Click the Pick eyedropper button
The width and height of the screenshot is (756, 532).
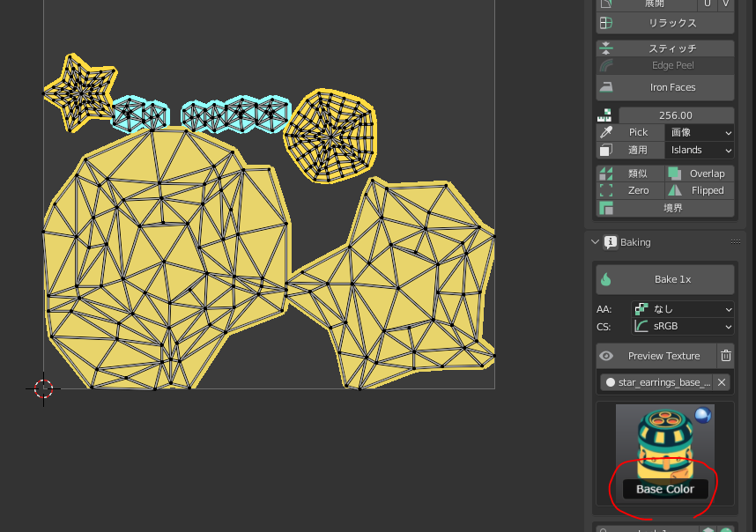click(x=629, y=132)
